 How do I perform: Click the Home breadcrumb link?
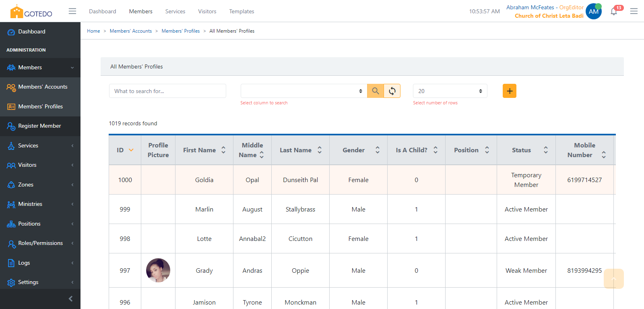[93, 31]
